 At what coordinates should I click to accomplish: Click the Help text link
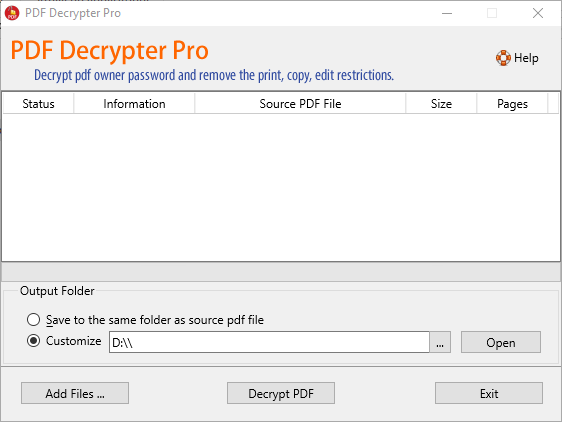point(526,58)
